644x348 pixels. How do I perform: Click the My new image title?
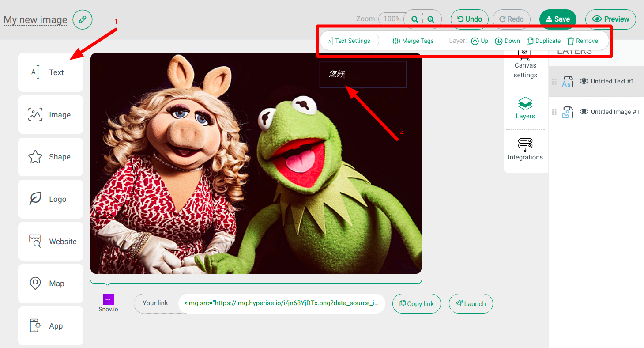[x=35, y=20]
